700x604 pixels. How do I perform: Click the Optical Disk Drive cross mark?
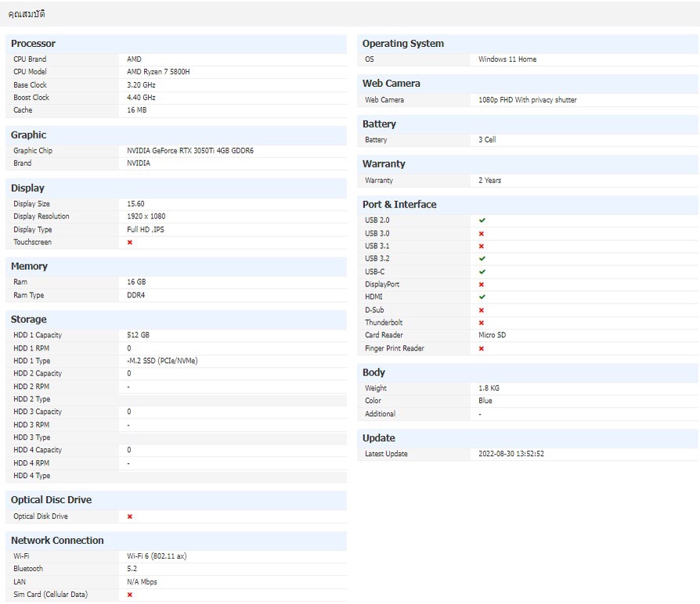point(130,516)
